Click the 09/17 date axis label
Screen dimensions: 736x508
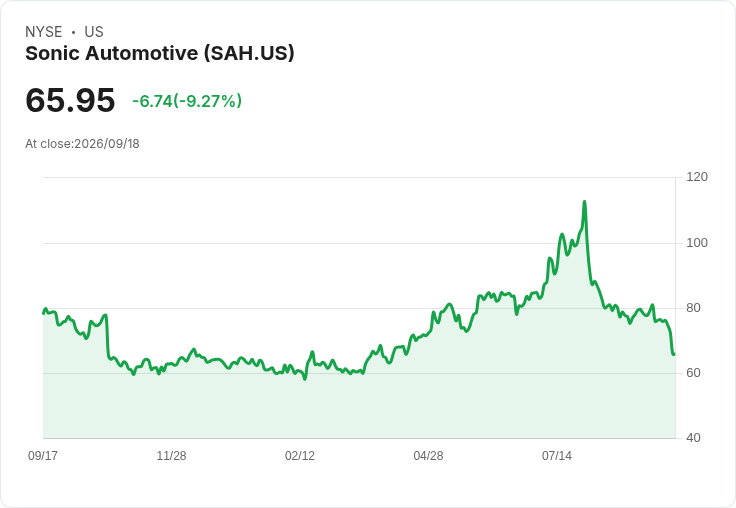pyautogui.click(x=43, y=455)
